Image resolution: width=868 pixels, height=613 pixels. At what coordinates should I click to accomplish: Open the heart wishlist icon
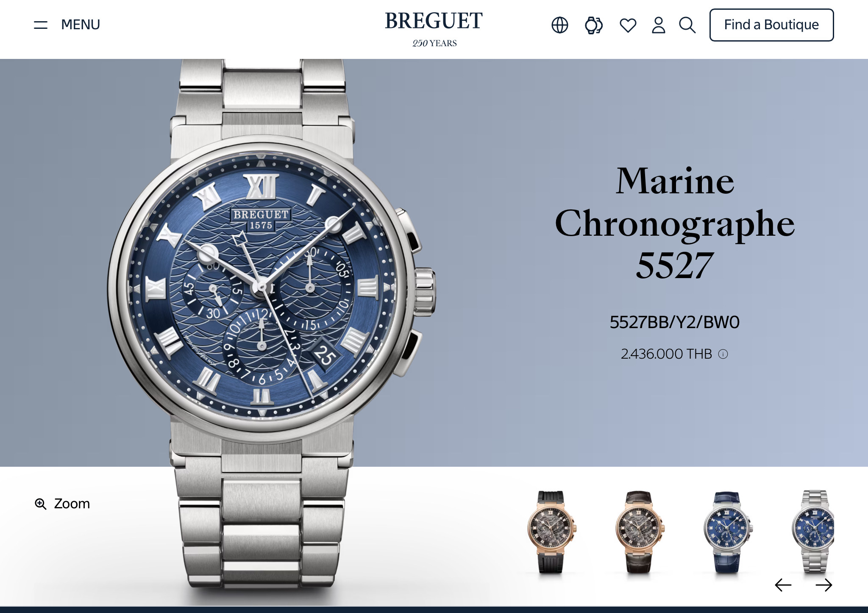[x=628, y=25]
